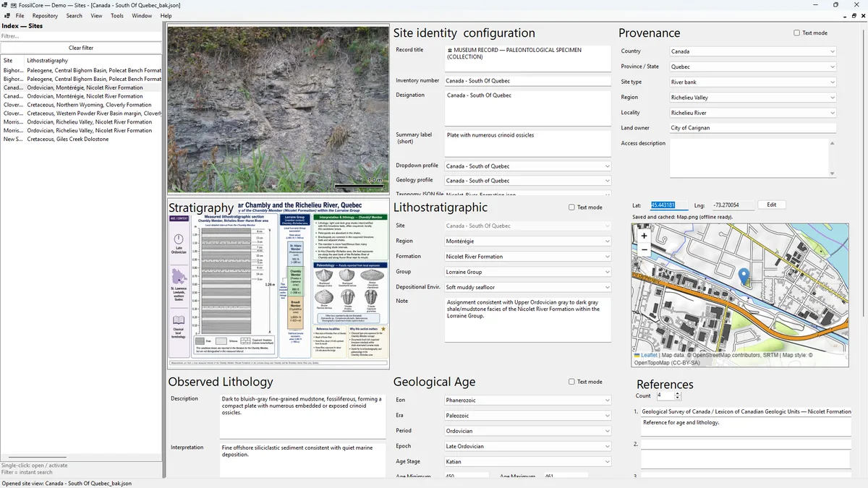Click the Lng coordinate field
868x488 pixels.
[732, 205]
